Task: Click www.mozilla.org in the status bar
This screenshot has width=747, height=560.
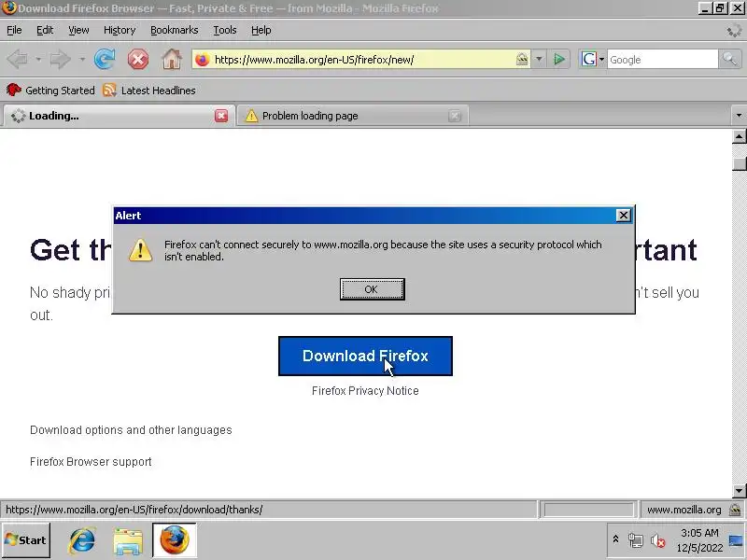Action: click(684, 510)
